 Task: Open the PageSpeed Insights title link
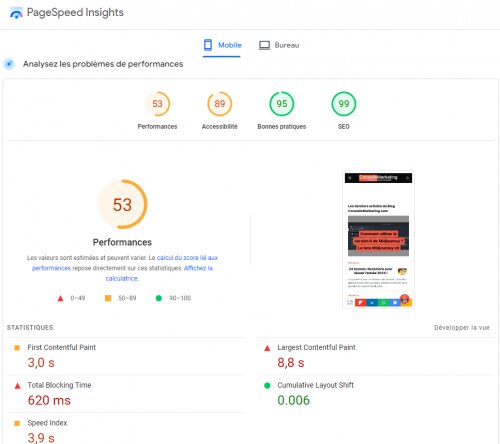pos(75,12)
